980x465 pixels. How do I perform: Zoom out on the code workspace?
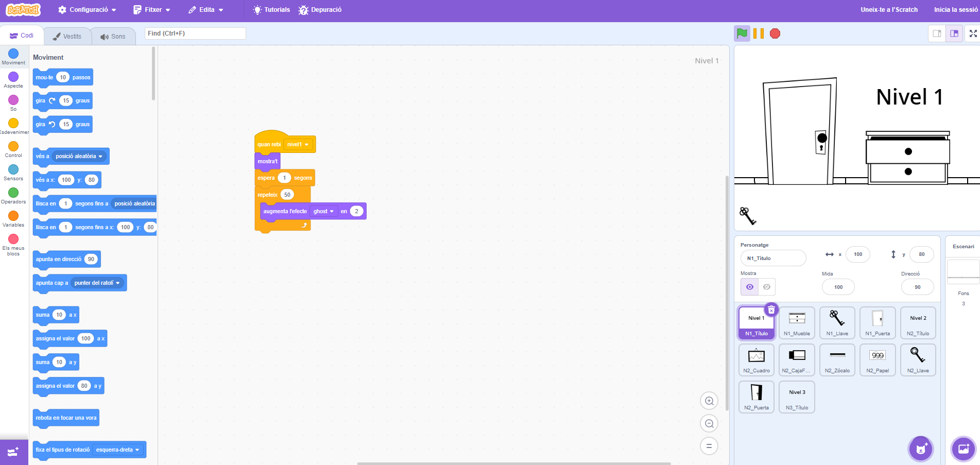709,423
